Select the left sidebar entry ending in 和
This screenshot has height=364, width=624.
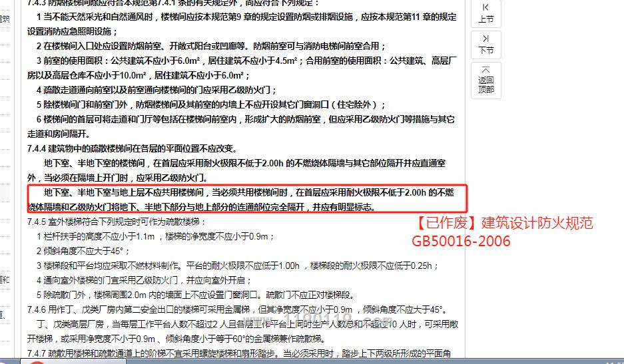point(5,279)
